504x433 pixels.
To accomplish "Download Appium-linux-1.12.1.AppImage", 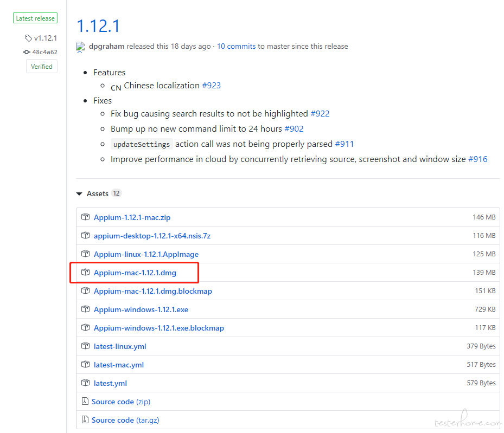I will click(x=146, y=254).
